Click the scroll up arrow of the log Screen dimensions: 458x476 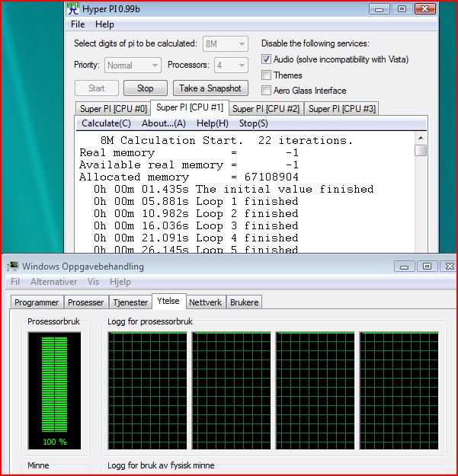click(x=421, y=138)
